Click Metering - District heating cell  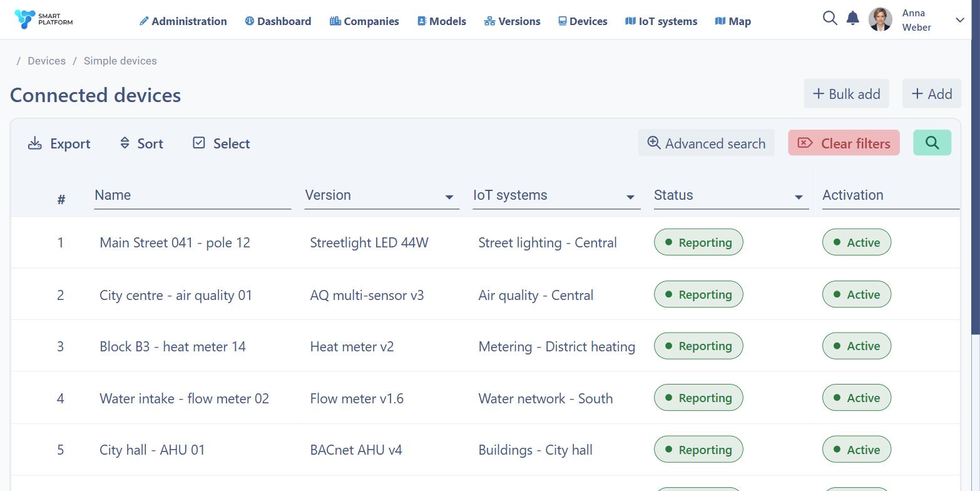pyautogui.click(x=556, y=346)
